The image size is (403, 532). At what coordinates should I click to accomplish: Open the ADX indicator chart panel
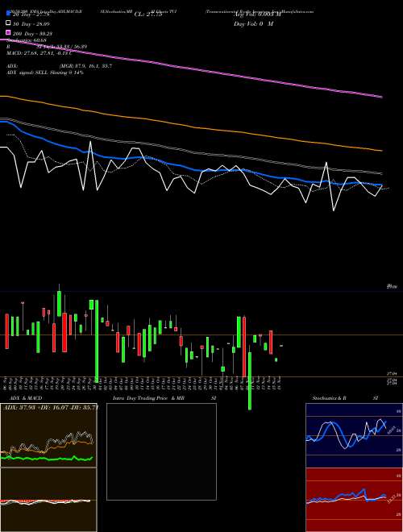(x=48, y=435)
